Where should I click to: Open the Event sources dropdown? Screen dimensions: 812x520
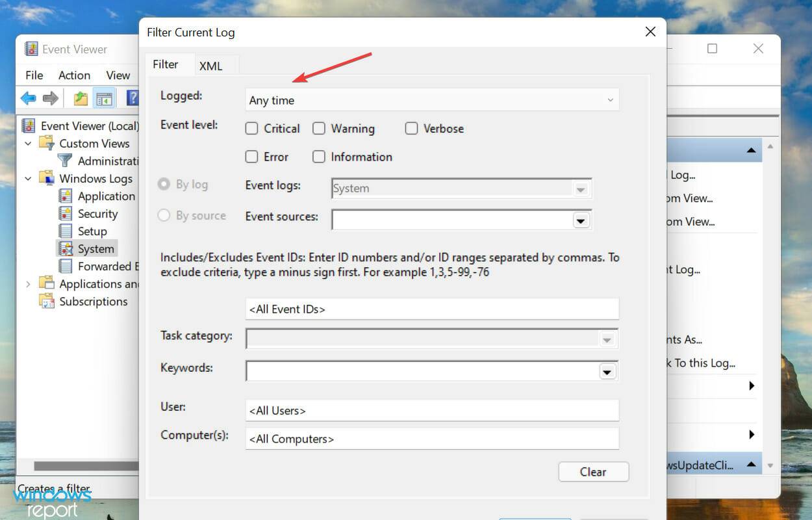581,220
